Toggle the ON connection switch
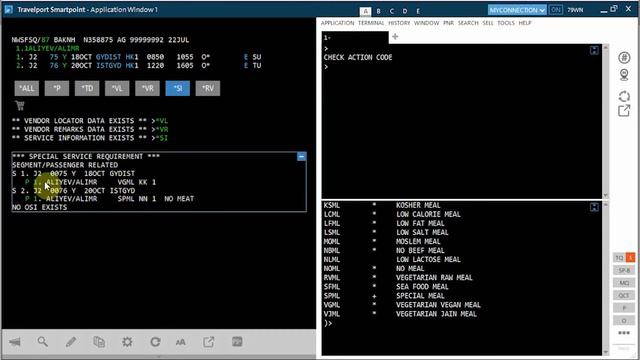This screenshot has height=360, width=640. [556, 10]
